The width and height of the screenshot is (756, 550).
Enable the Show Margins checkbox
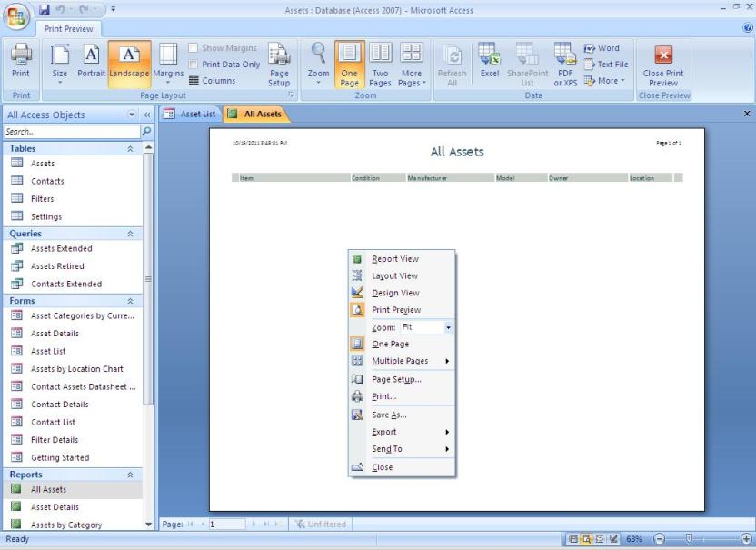pos(194,48)
